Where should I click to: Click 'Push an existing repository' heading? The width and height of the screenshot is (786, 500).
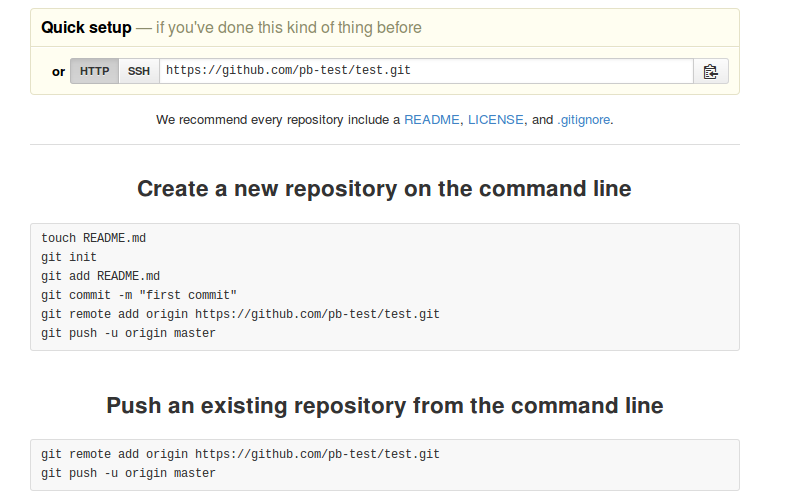pyautogui.click(x=385, y=406)
